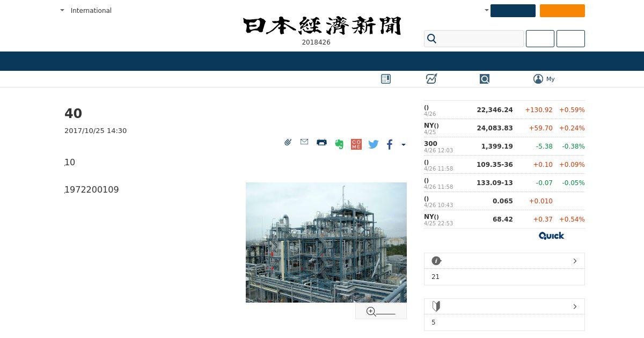The image size is (644, 338).
Task: Click the item labeled 5 in the beginner box
Action: [x=434, y=322]
